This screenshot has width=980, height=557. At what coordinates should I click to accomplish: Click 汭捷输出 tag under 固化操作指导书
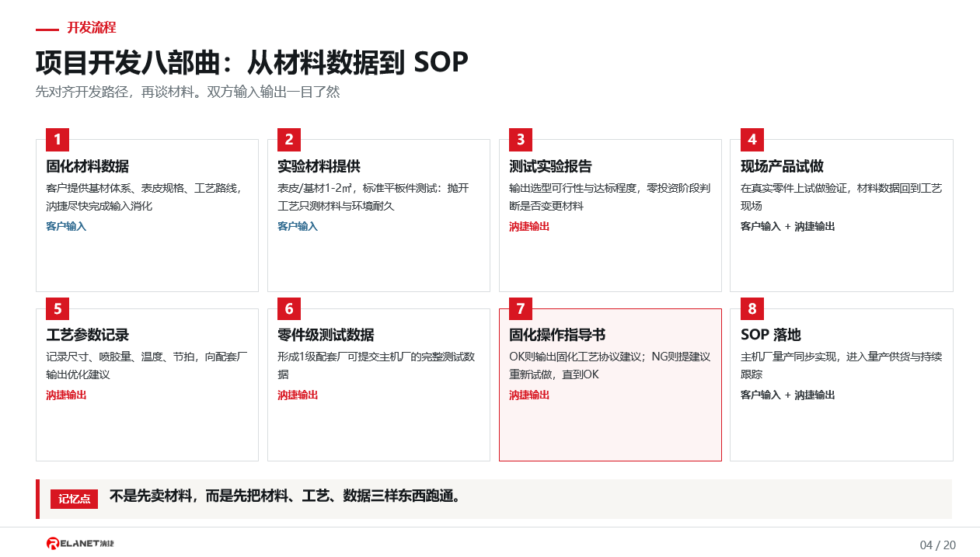click(529, 395)
